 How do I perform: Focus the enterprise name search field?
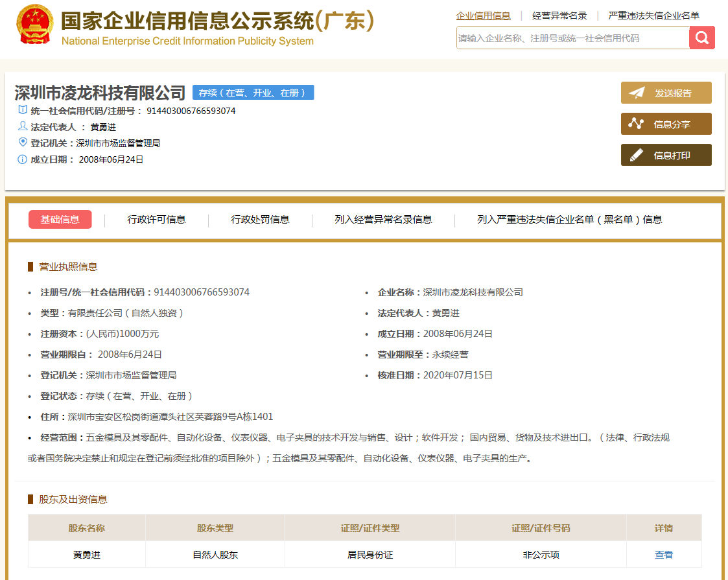pos(572,38)
